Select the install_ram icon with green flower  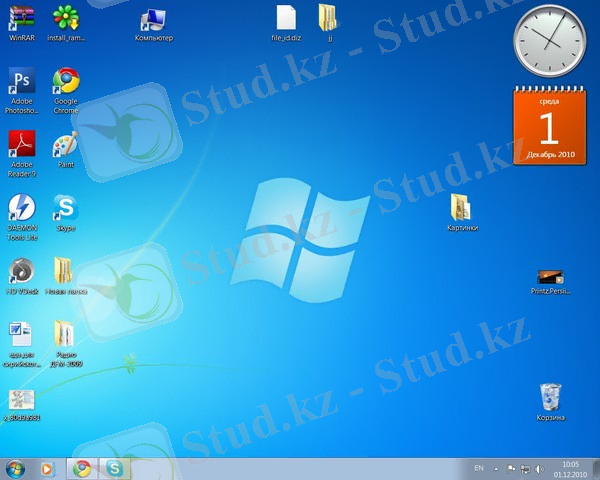click(x=66, y=23)
